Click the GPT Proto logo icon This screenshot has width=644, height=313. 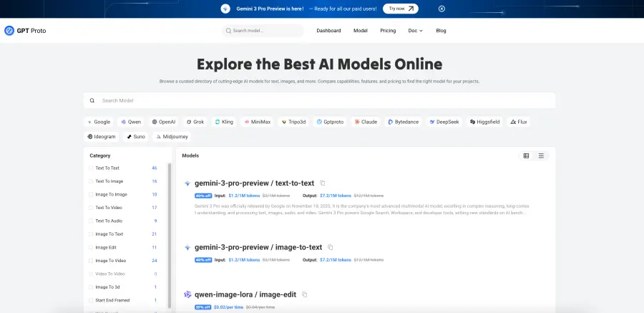pos(9,31)
